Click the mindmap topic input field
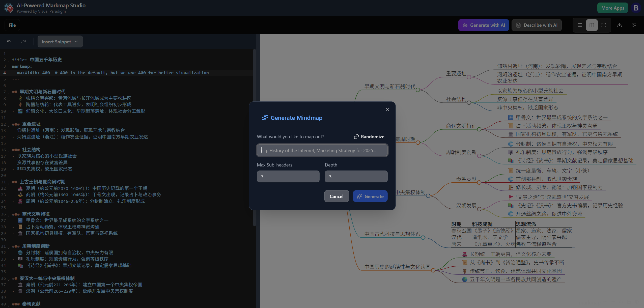This screenshot has height=308, width=644. coord(322,151)
